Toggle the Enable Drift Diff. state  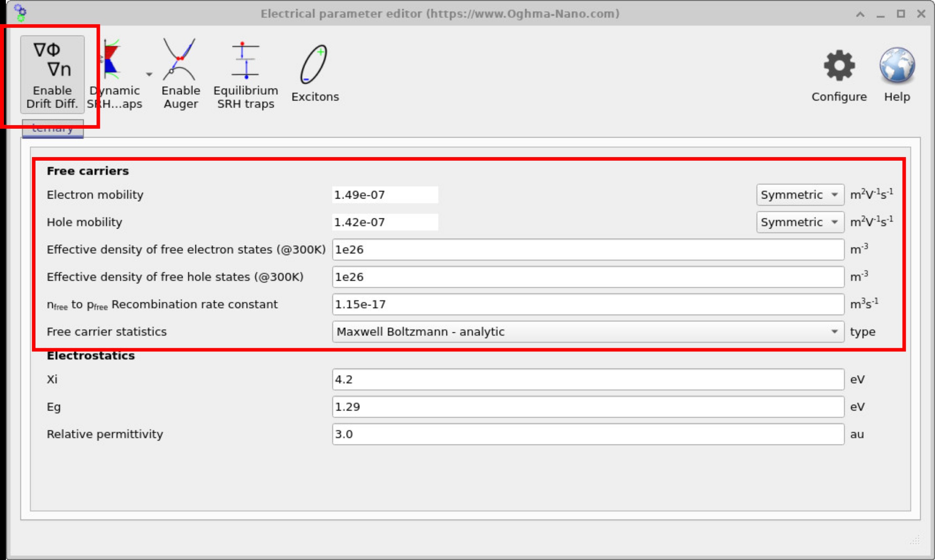click(x=52, y=74)
